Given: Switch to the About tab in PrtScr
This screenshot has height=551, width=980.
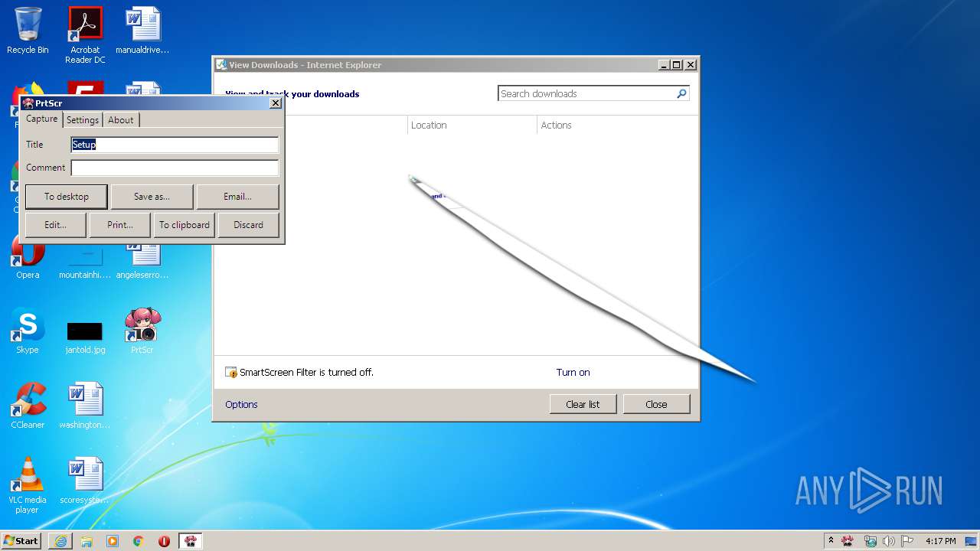Looking at the screenshot, I should (121, 120).
